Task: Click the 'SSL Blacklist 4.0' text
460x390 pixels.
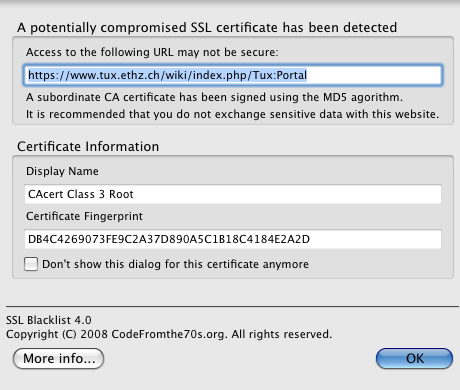Action: point(49,320)
